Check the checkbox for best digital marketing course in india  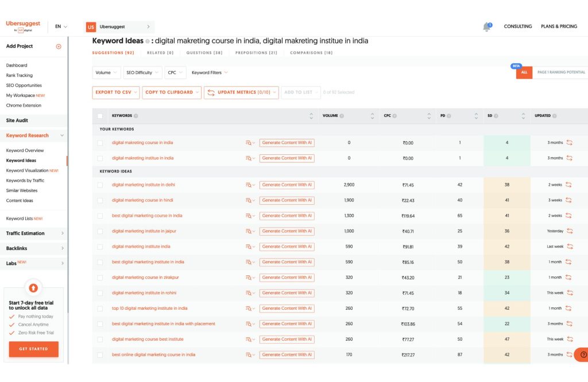[100, 216]
